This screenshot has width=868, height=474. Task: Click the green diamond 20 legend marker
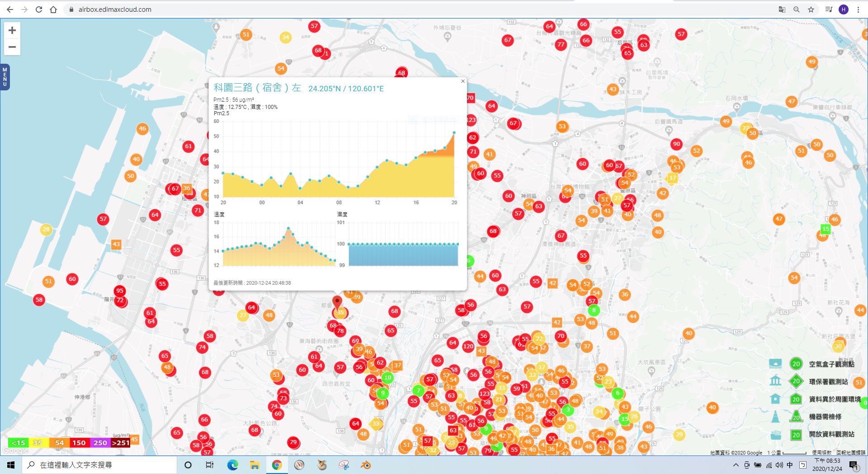(796, 381)
